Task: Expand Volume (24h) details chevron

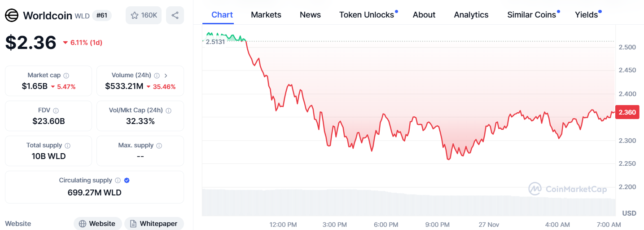Action: tap(166, 75)
